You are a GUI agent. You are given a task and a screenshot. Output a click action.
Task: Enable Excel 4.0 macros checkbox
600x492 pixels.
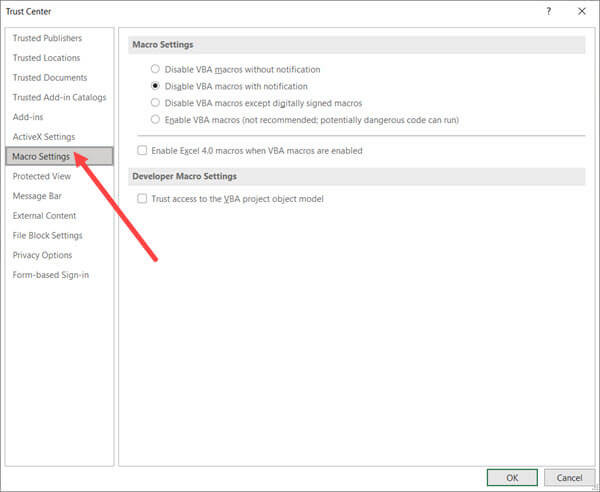pos(142,151)
